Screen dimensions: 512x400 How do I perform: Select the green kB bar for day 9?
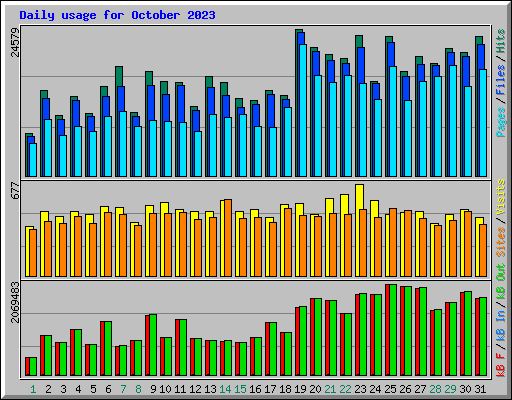click(x=153, y=345)
